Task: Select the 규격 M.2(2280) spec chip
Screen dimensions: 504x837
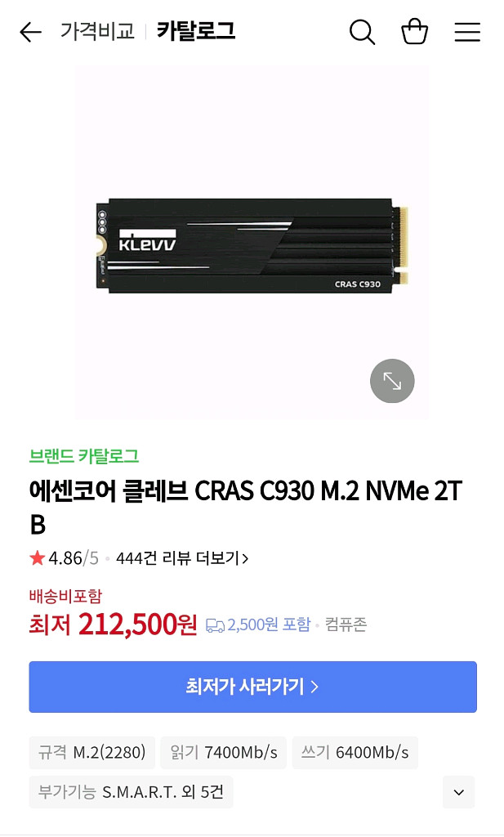Action: click(91, 753)
